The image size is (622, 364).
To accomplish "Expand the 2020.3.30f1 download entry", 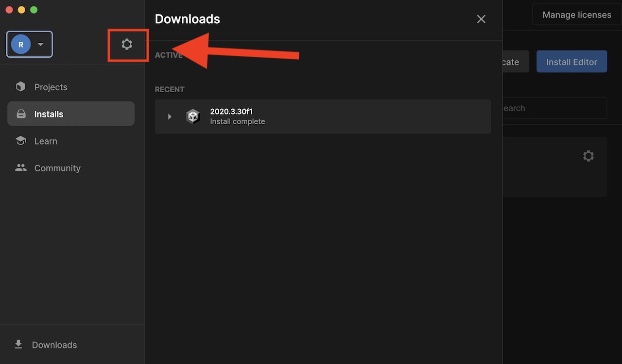I will (x=170, y=116).
